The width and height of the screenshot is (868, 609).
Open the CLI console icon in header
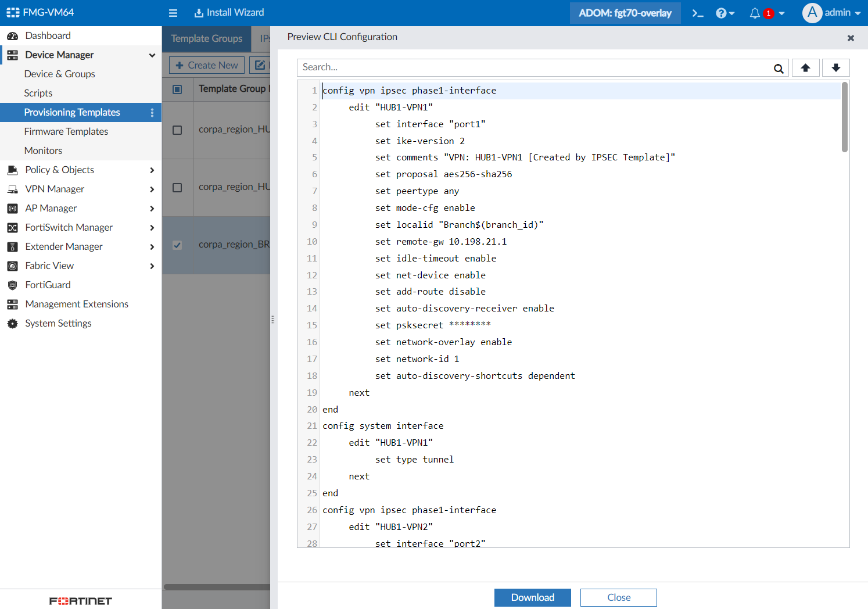pos(698,13)
